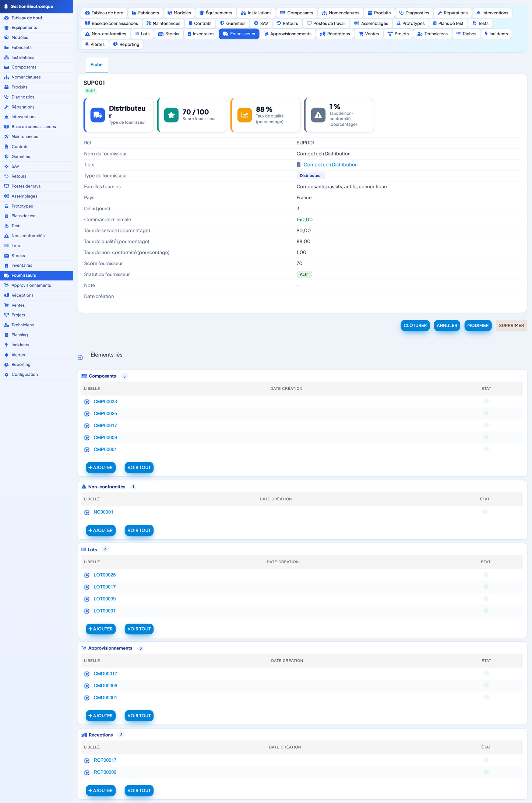Open the Approvisionnements tab in the top navigation
This screenshot has width=532, height=803.
(x=288, y=34)
